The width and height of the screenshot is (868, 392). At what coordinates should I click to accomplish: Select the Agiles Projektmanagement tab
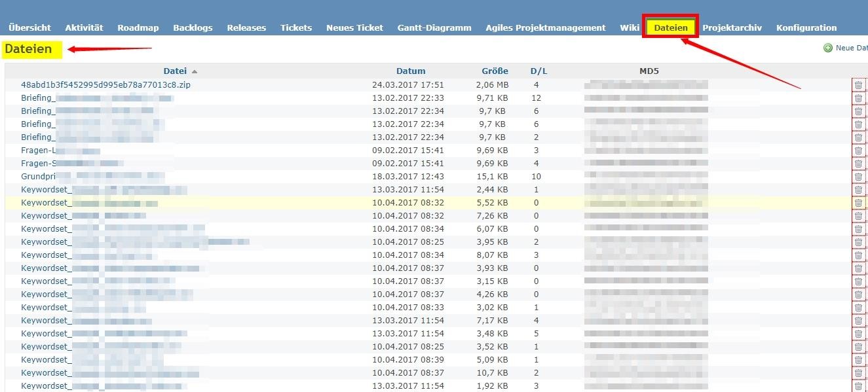coord(545,27)
